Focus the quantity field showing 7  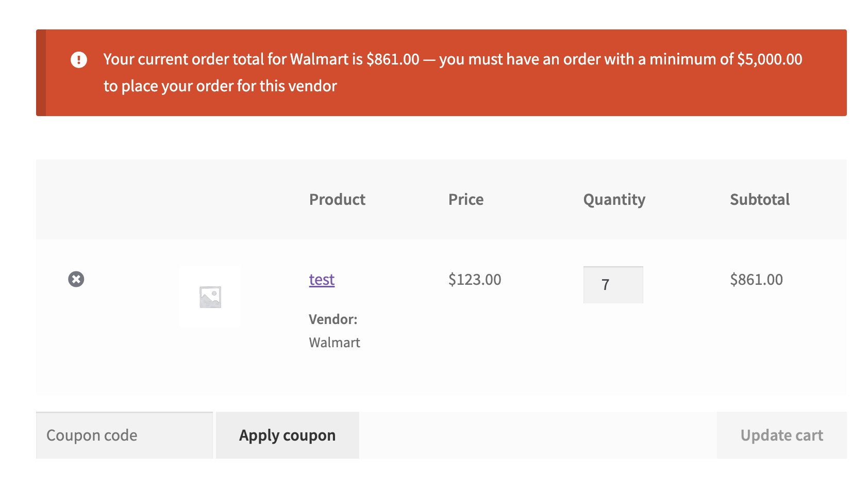tap(613, 285)
